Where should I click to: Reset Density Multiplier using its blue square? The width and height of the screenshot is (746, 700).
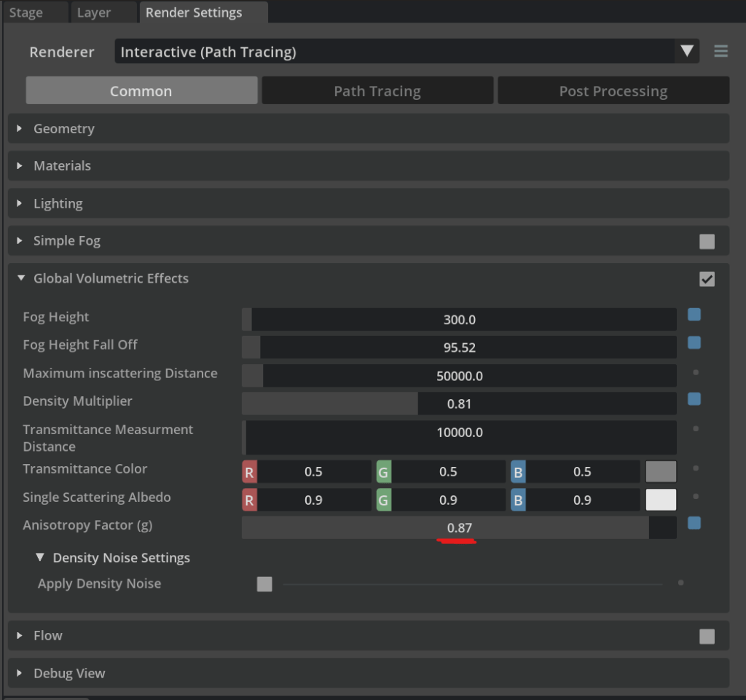[694, 399]
